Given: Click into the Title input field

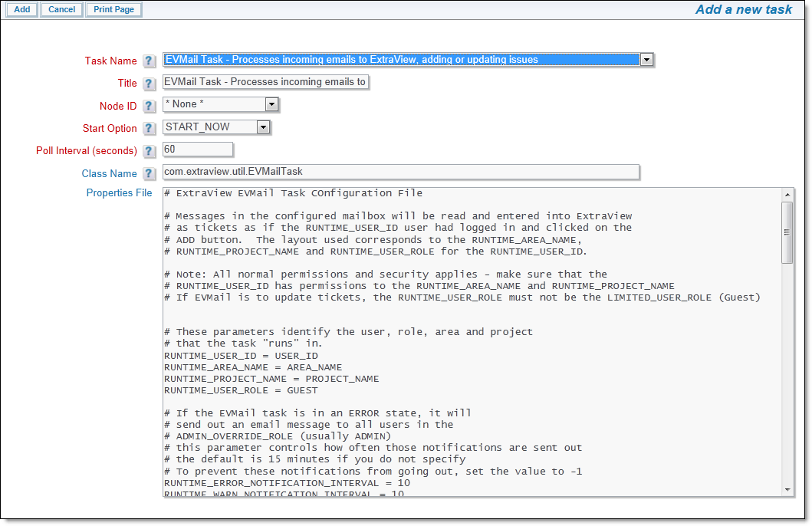Looking at the screenshot, I should pos(265,82).
